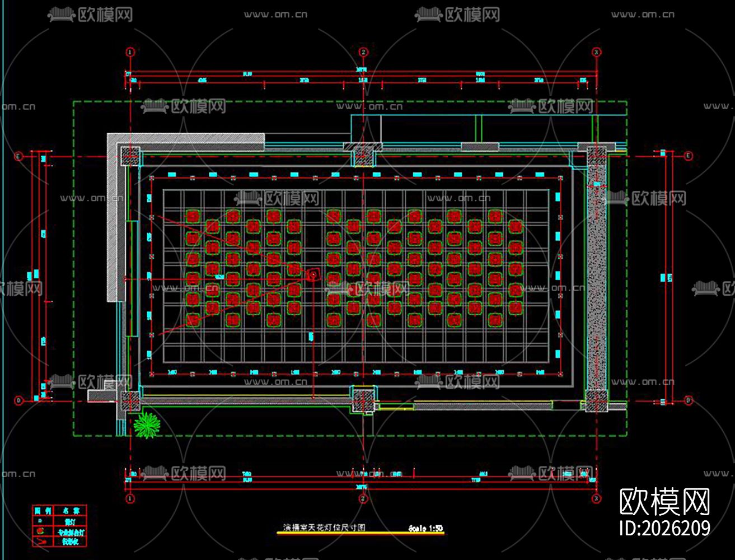This screenshot has height=560, width=735.
Task: Click the 图例 header in the legend table
Action: (43, 511)
